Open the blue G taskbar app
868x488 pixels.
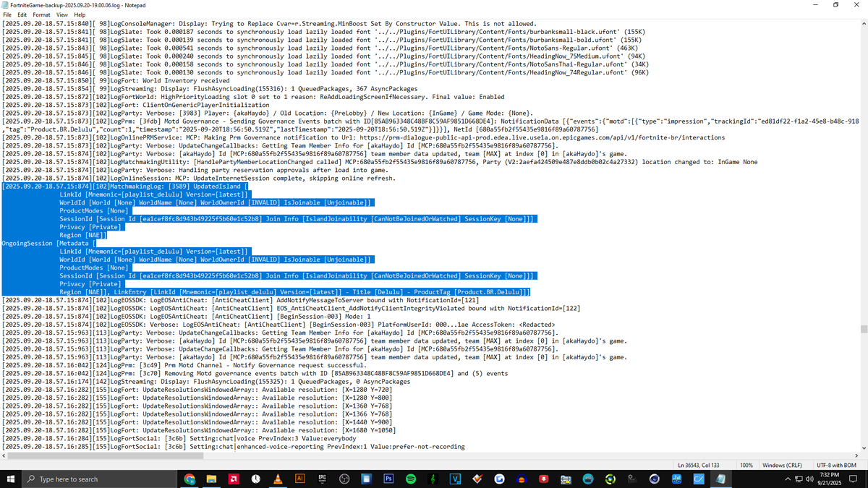pyautogui.click(x=499, y=479)
